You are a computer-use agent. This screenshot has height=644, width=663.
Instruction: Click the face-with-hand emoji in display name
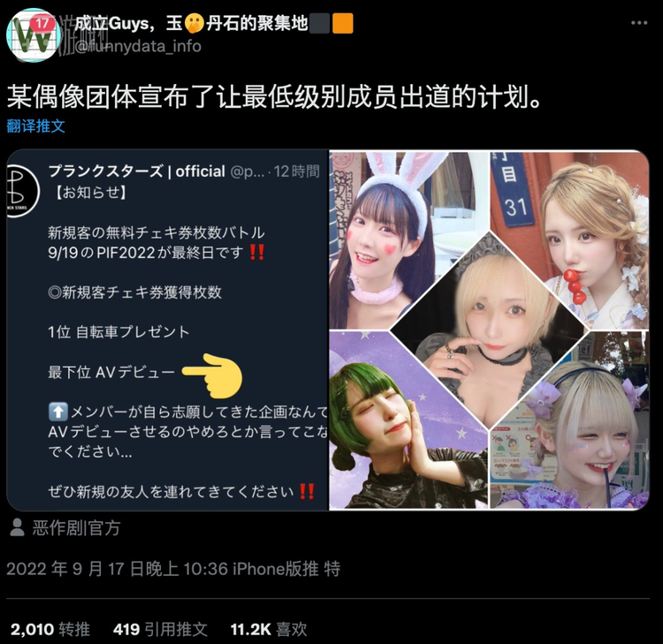coord(194,23)
